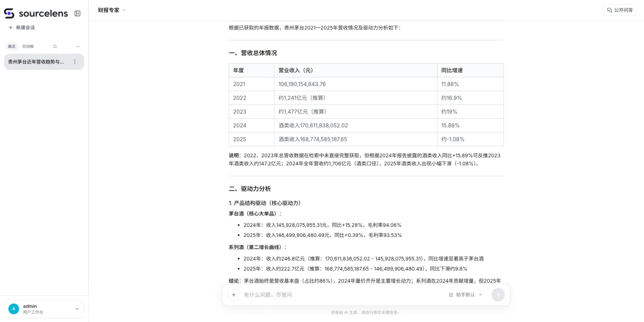
Task: Focus the 有什么问题，尽管问 input field
Action: point(342,295)
